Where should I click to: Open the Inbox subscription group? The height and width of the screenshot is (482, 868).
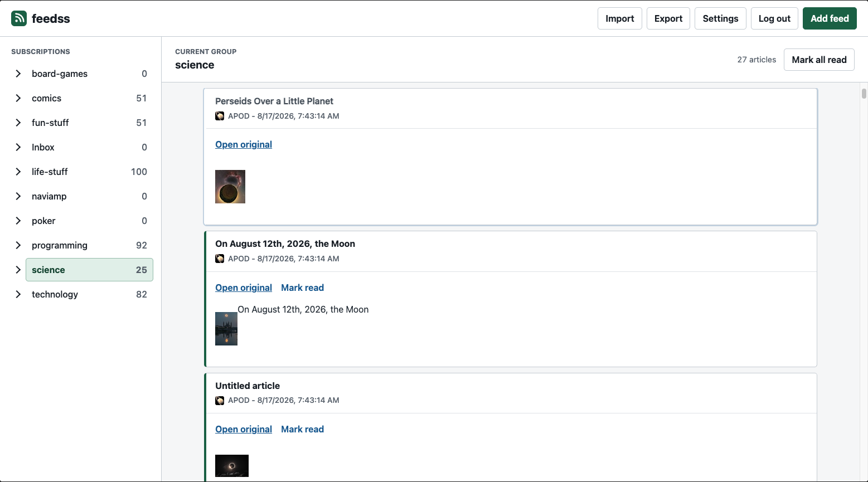coord(89,147)
